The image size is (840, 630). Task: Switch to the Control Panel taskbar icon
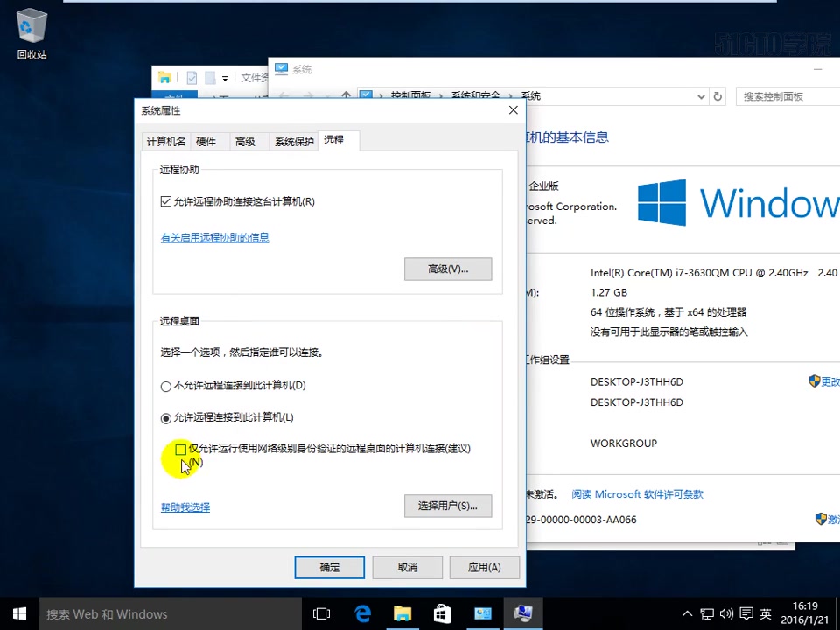[x=483, y=614]
